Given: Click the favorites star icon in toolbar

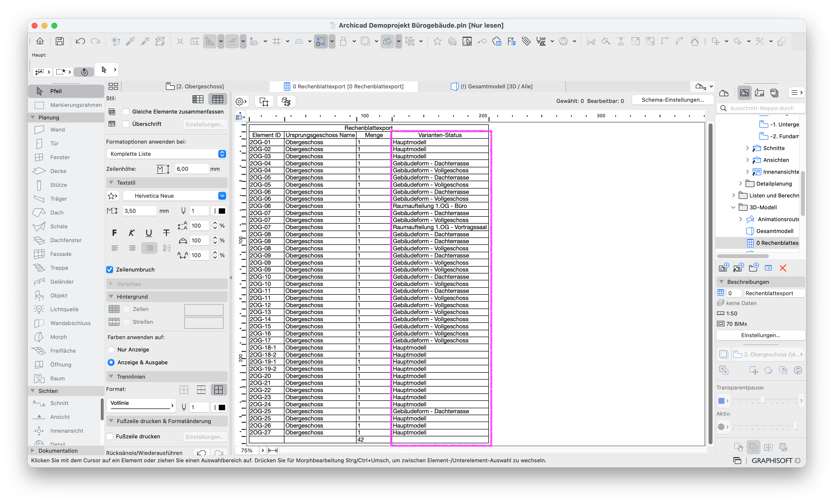Looking at the screenshot, I should click(437, 41).
